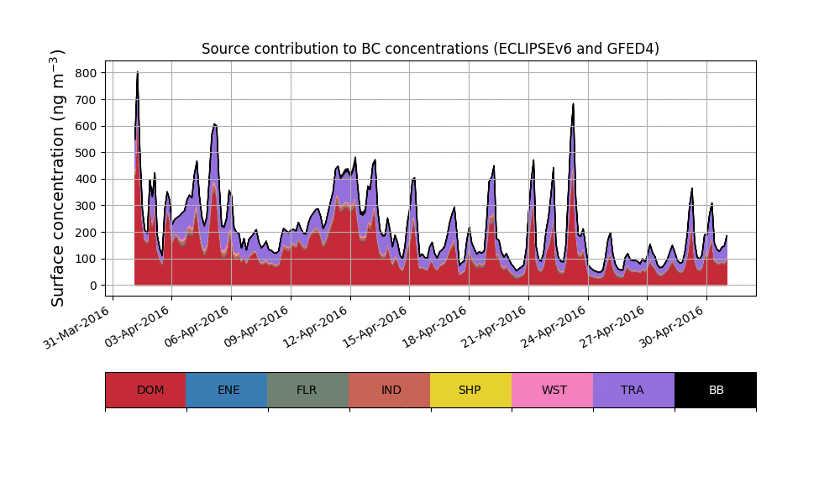Click the y-axis label Surface concentration

(x=57, y=178)
